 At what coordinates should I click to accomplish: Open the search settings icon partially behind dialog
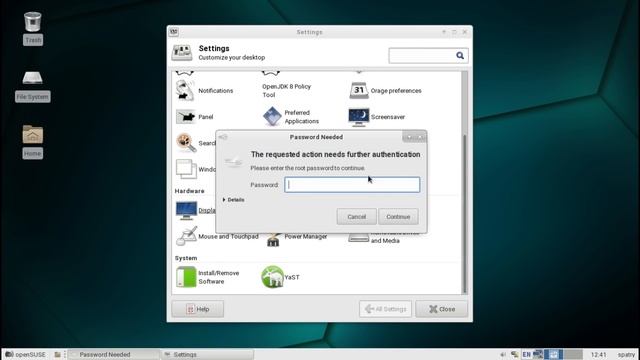pyautogui.click(x=186, y=143)
